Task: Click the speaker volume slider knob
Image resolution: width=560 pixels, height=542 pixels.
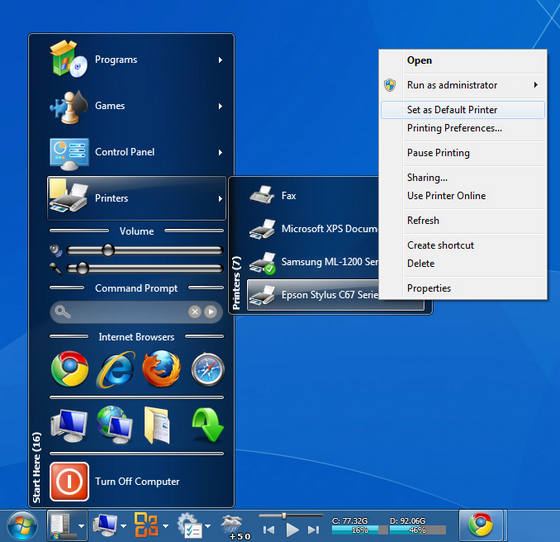Action: 108,250
